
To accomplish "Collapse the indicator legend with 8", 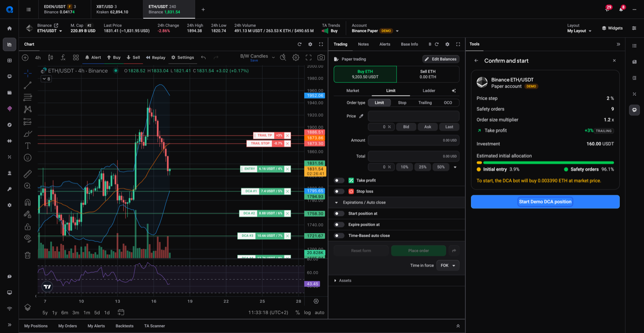I will (x=46, y=79).
